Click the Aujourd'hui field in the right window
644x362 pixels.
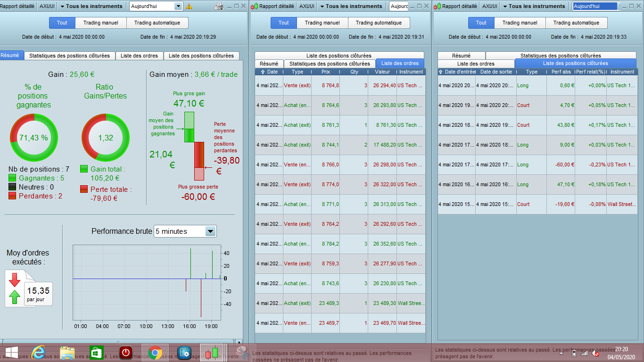595,6
